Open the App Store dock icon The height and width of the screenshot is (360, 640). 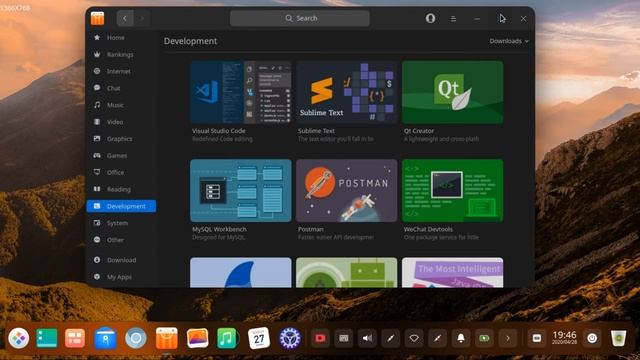pos(167,338)
